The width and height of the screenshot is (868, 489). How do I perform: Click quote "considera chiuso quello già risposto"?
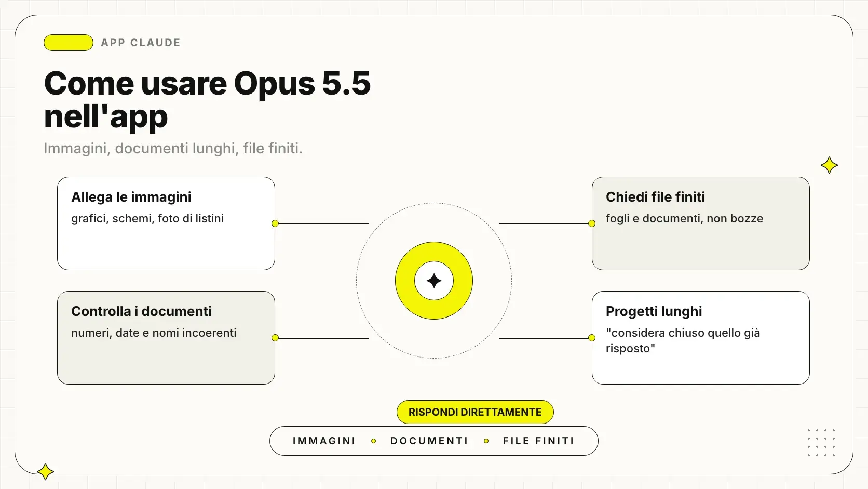tap(683, 340)
